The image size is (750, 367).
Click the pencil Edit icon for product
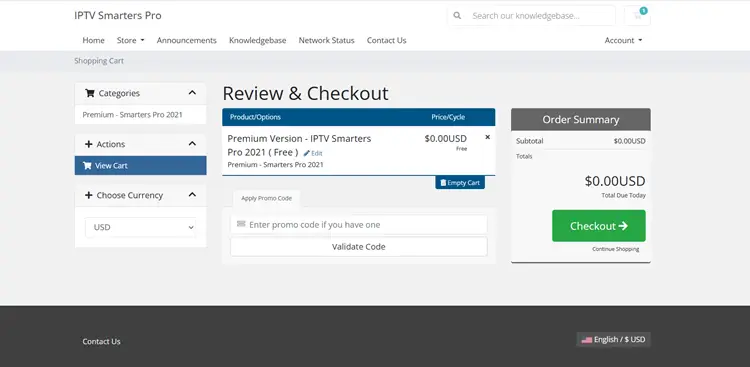point(307,154)
